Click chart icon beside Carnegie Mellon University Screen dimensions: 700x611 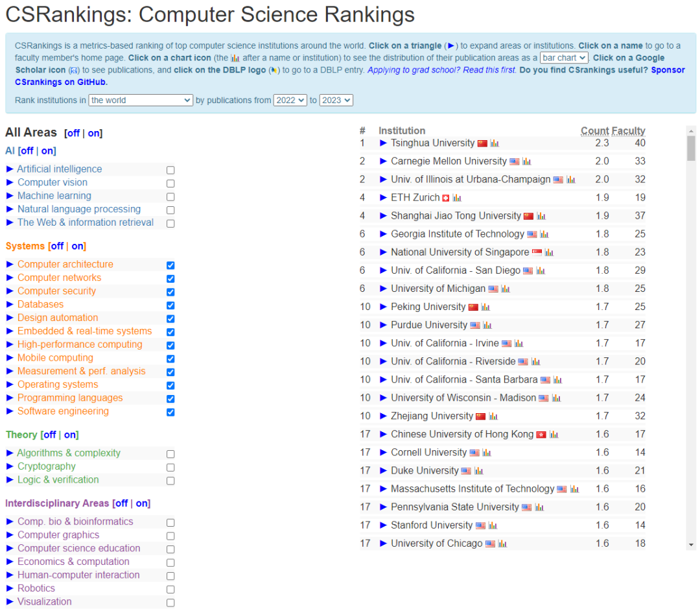[527, 162]
